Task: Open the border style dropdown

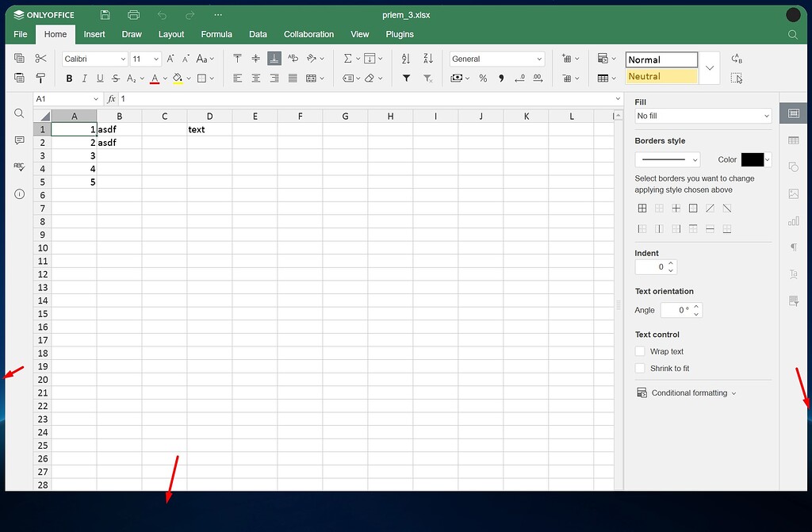Action: pos(667,159)
